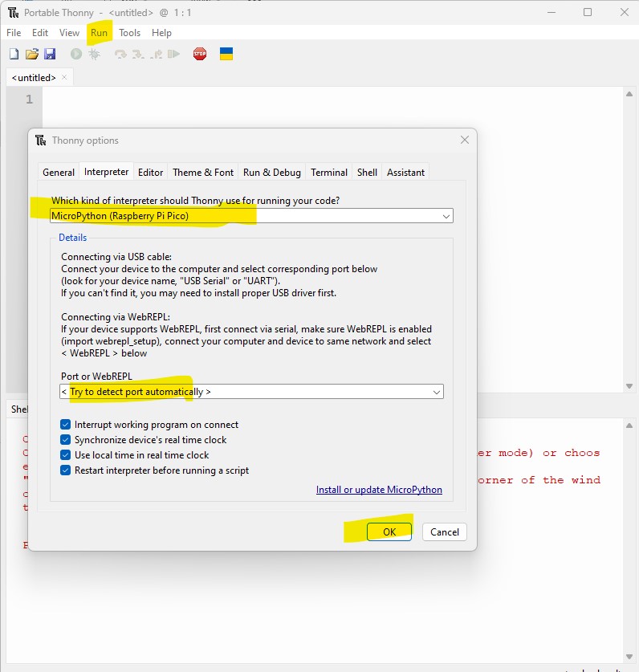This screenshot has height=672, width=639.
Task: Disable Restart interpreter before running a script
Action: click(66, 470)
